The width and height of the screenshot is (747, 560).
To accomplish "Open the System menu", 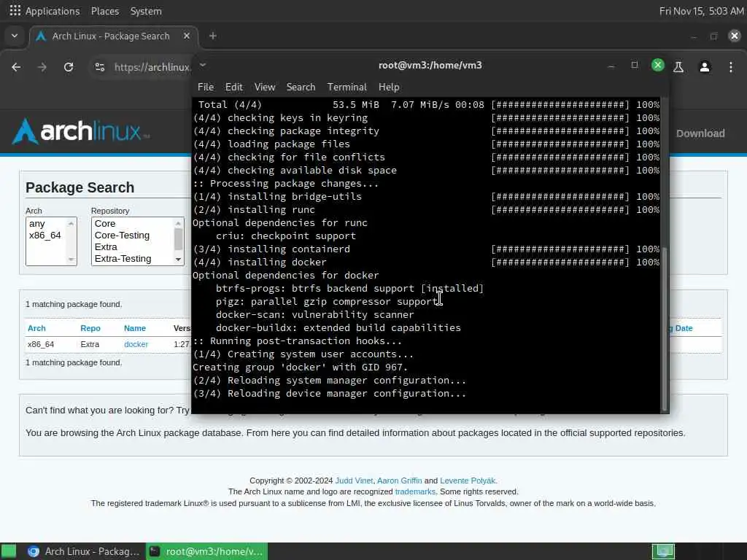I will coord(146,11).
